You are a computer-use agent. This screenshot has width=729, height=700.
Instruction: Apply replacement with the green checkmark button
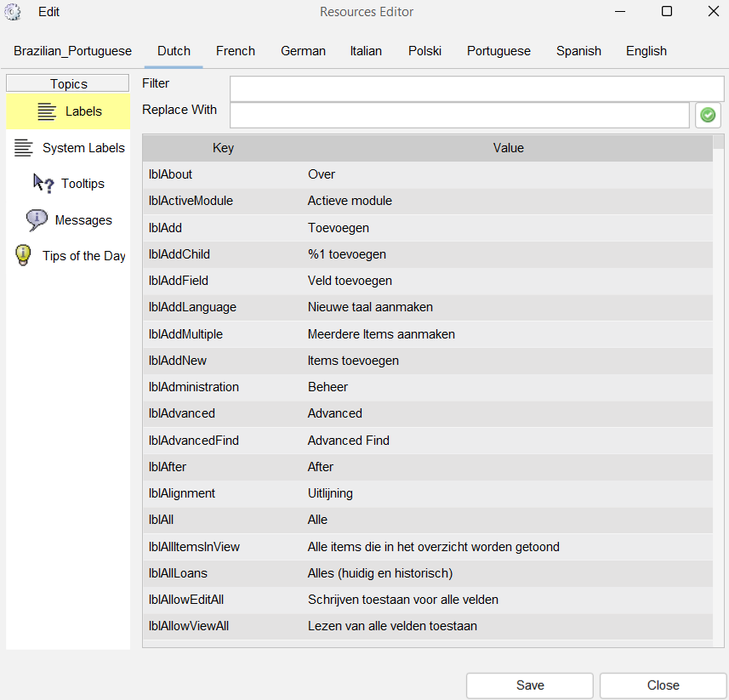(x=708, y=115)
